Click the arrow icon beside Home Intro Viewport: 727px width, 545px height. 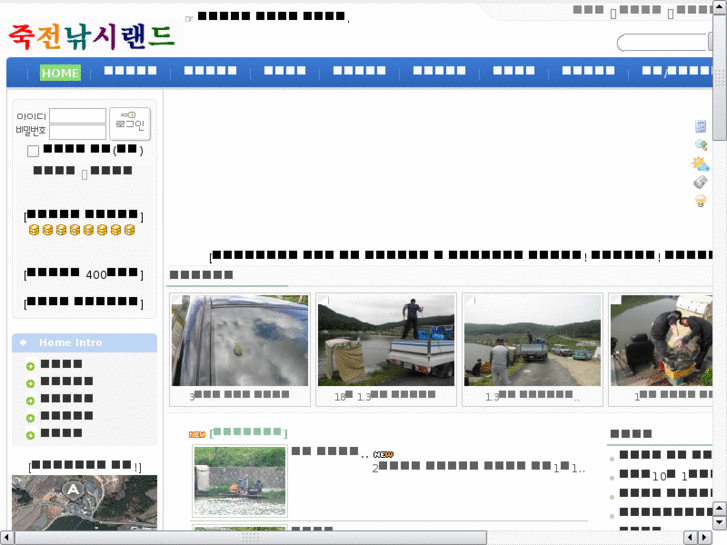(x=23, y=342)
